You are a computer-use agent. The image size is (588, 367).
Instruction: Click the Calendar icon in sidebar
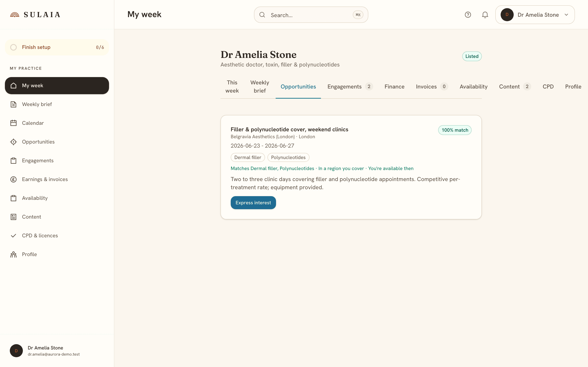pos(14,123)
